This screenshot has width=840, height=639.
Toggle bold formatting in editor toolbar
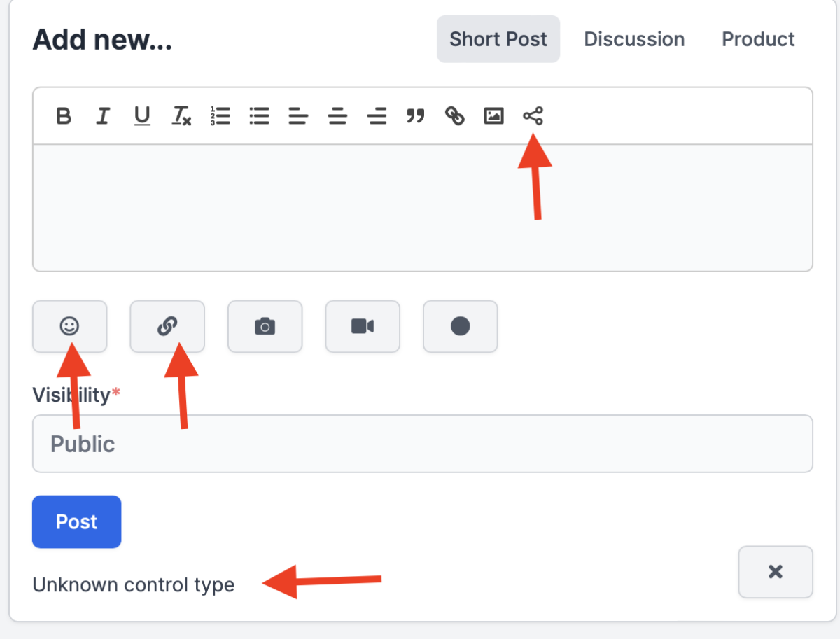click(64, 116)
